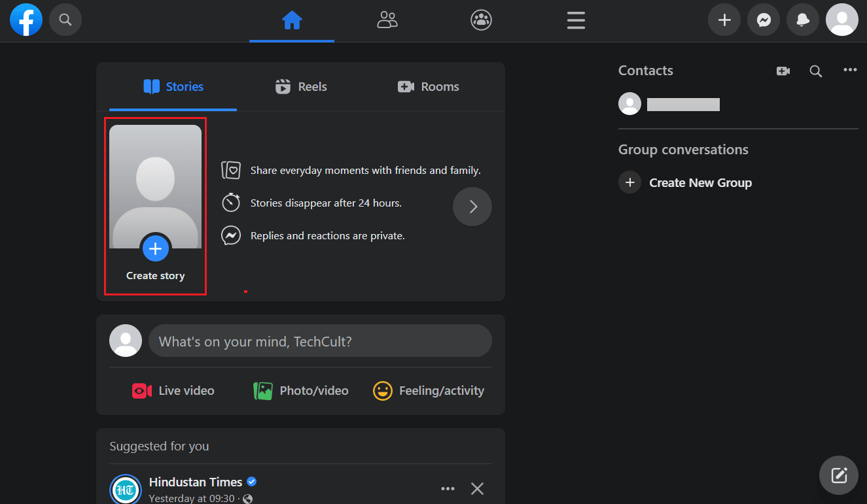Go to the Home feed icon

click(292, 20)
